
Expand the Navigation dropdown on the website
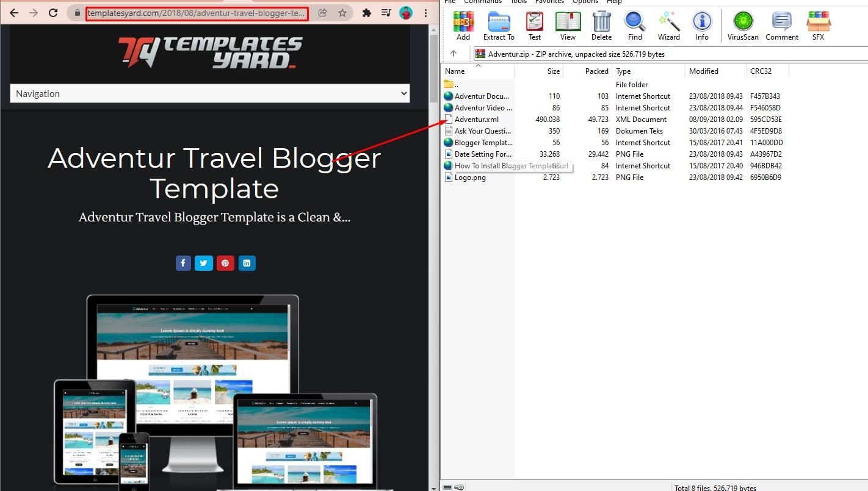tap(210, 93)
